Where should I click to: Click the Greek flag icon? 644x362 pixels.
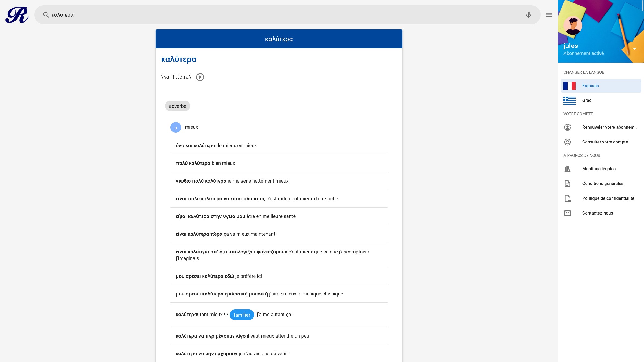click(x=569, y=101)
